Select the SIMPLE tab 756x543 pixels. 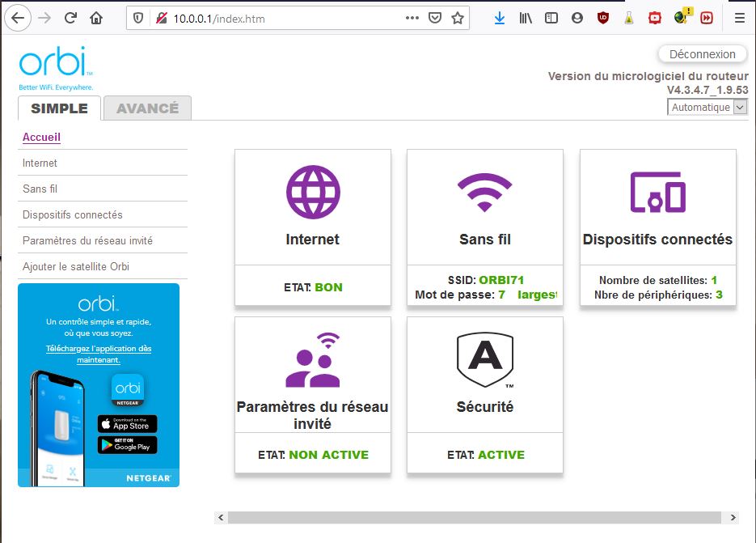[x=59, y=108]
